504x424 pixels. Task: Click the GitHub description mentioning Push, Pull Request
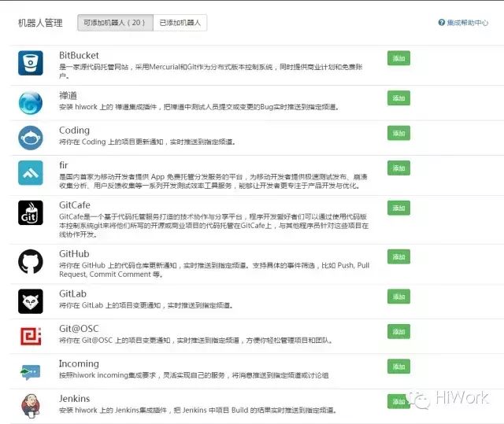[214, 270]
